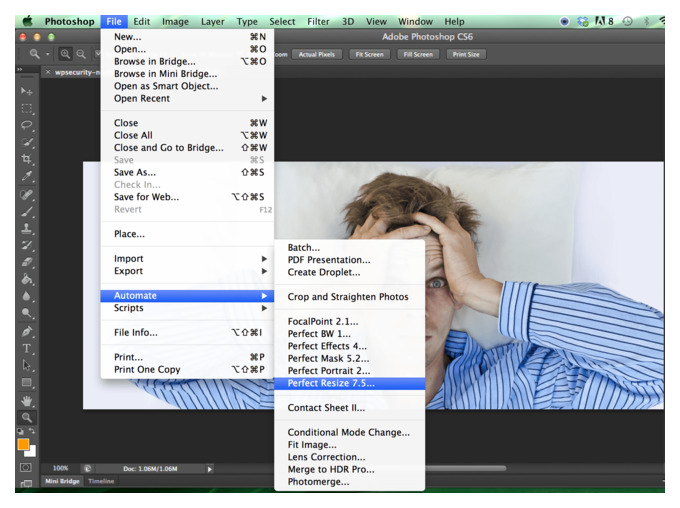Image resolution: width=680 pixels, height=508 pixels.
Task: Choose Perfect Resize 7.5 from Automate
Action: pyautogui.click(x=350, y=383)
